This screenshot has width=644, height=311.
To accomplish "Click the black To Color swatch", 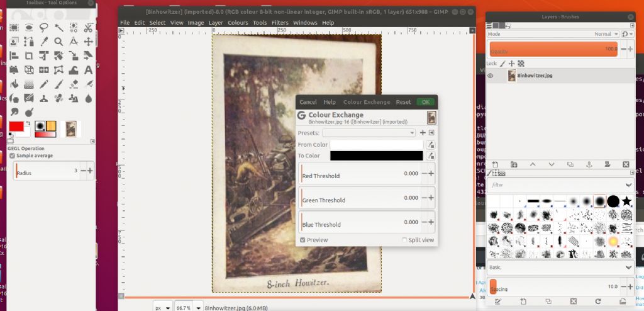I will (376, 156).
